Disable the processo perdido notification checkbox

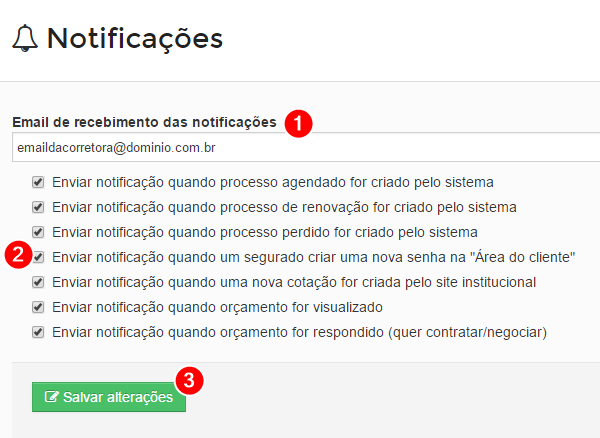tap(38, 232)
